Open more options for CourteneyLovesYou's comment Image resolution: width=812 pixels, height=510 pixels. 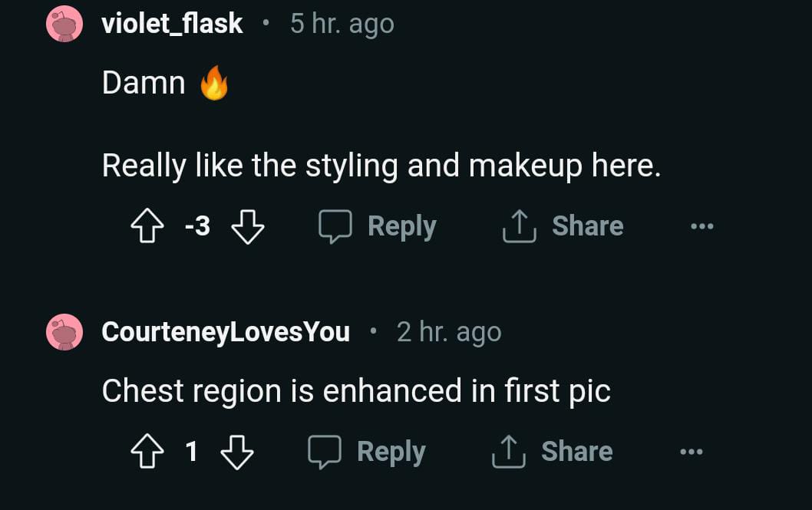(691, 452)
